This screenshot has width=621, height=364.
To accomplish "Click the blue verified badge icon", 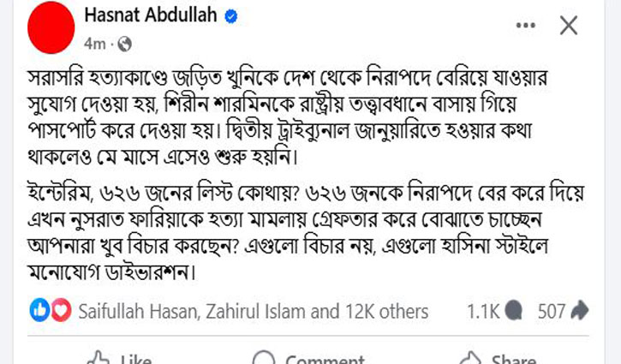I will (230, 17).
